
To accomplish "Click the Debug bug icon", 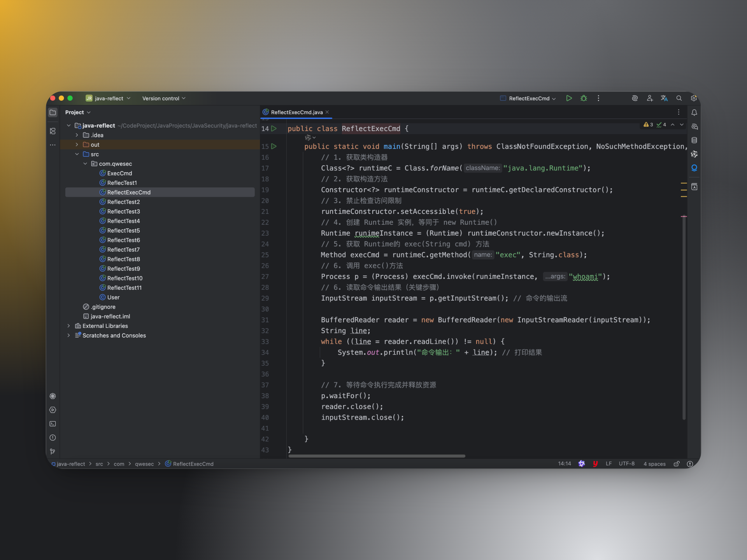I will point(584,98).
